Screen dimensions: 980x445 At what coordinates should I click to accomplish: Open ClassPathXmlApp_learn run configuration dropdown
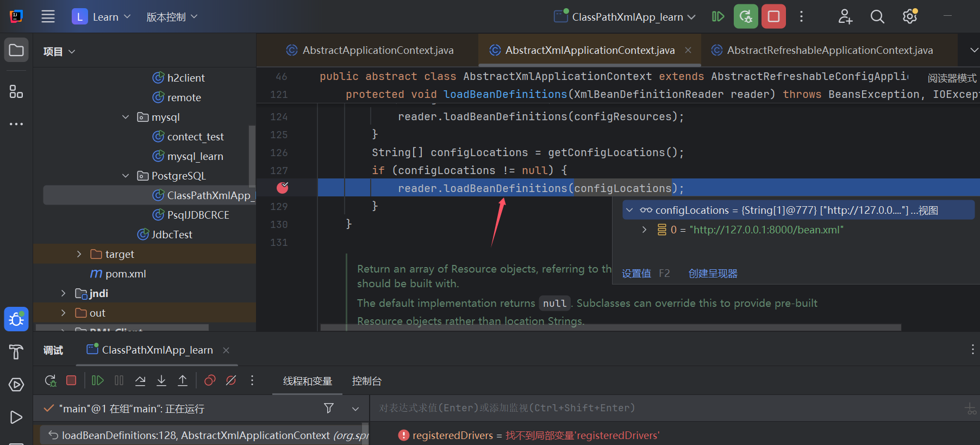tap(625, 17)
